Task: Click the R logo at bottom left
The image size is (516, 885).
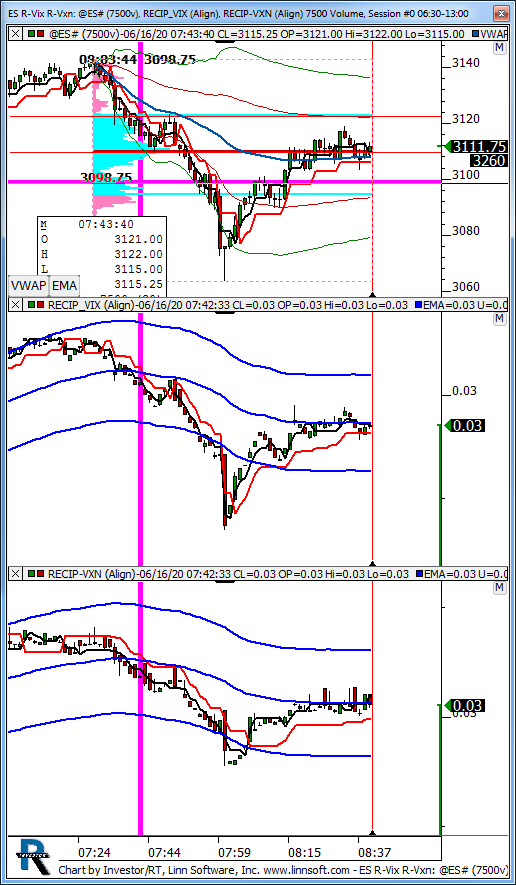Action: click(x=32, y=856)
